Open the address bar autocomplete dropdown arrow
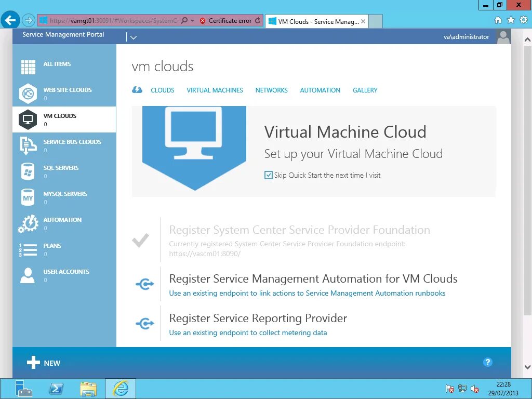The image size is (532, 399). [192, 21]
